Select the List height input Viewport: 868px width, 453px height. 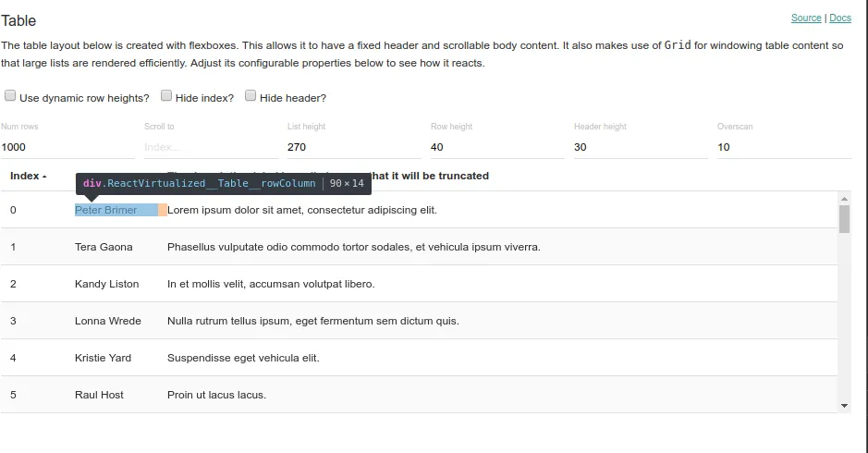tap(354, 147)
